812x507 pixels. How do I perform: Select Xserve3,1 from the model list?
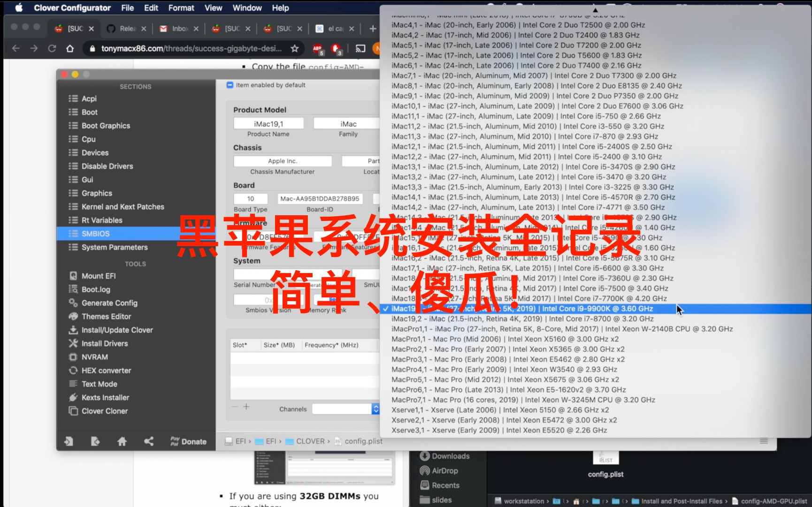point(596,430)
